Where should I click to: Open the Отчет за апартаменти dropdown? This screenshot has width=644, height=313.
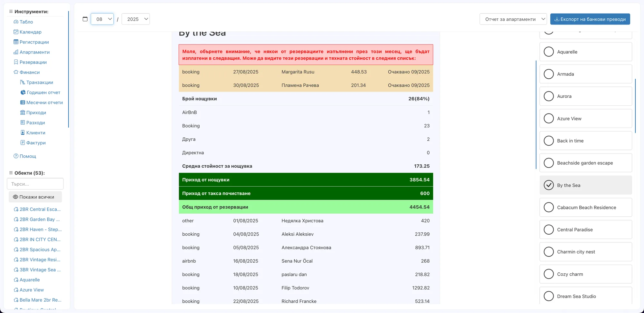pos(513,19)
